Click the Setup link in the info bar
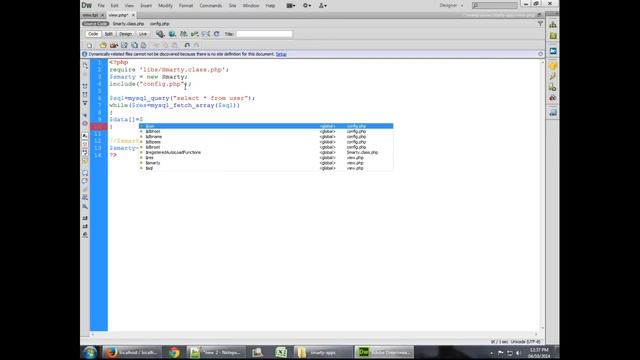640x360 pixels. [281, 54]
